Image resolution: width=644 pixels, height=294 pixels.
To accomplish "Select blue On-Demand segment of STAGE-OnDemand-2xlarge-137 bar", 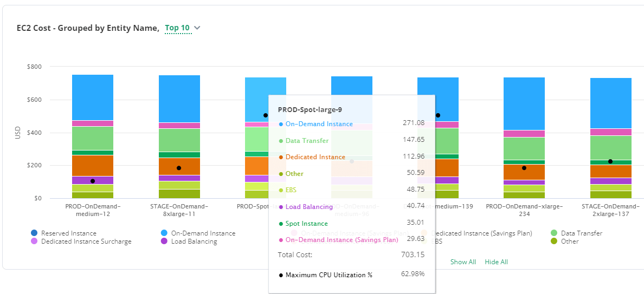I will pyautogui.click(x=610, y=103).
